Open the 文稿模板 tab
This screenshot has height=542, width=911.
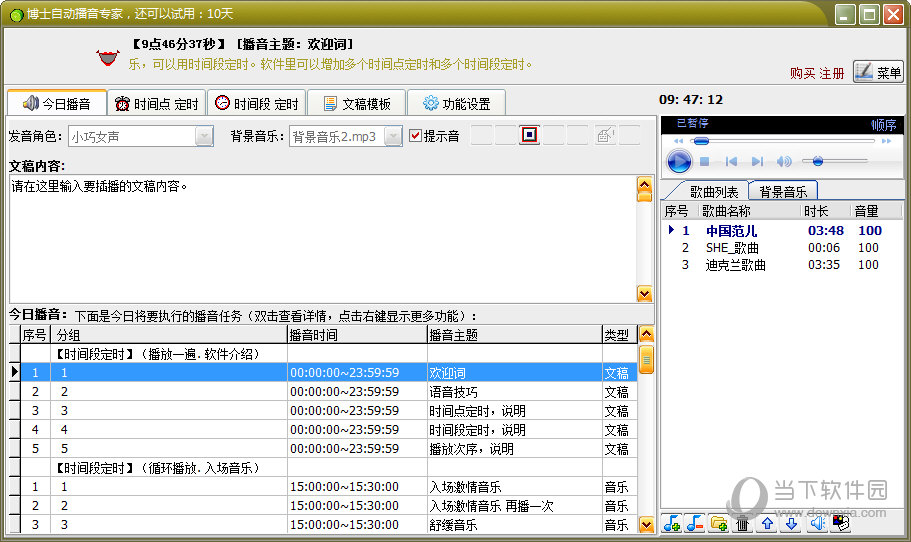pyautogui.click(x=356, y=103)
